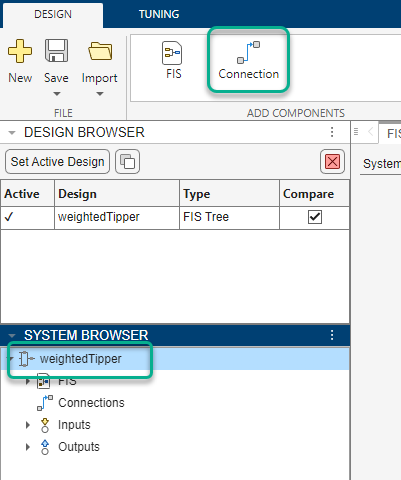Click the Active column header
Image resolution: width=401 pixels, height=480 pixels.
pyautogui.click(x=27, y=194)
